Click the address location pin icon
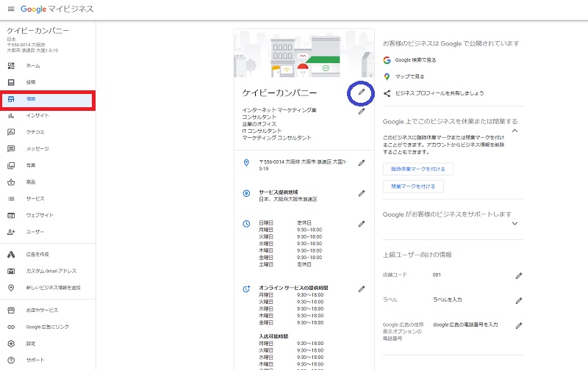The image size is (588, 370). point(246,162)
